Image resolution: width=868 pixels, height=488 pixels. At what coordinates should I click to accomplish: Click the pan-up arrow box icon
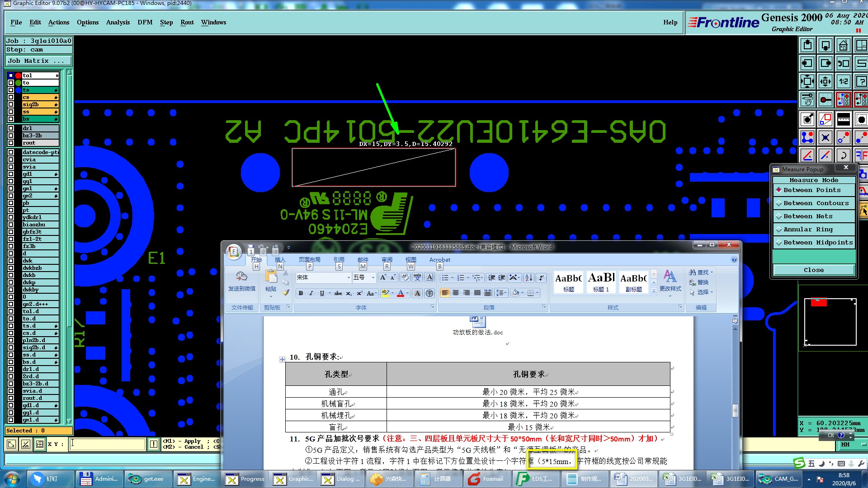[x=807, y=46]
